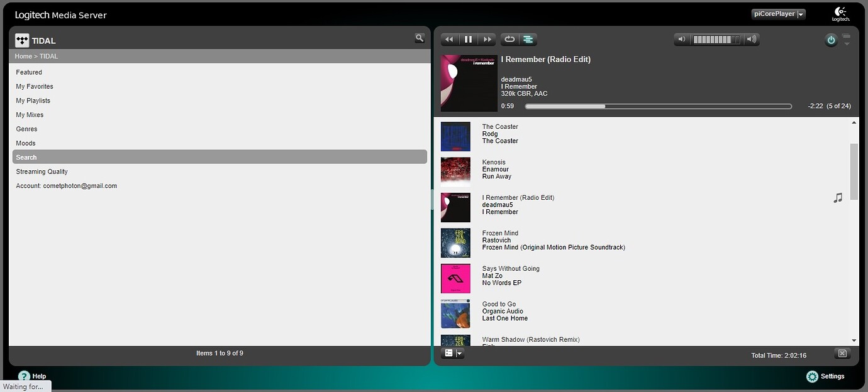
Task: Click the Run Away album link
Action: [x=497, y=177]
